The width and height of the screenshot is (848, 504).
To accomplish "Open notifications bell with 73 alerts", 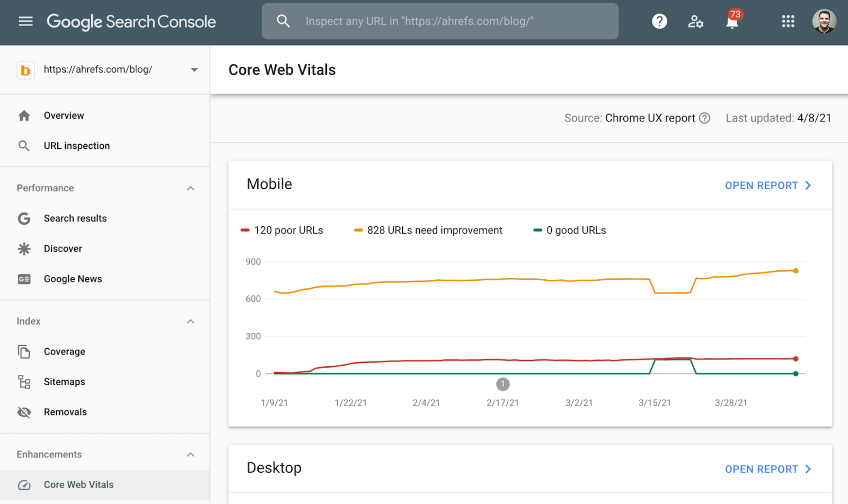I will [732, 22].
